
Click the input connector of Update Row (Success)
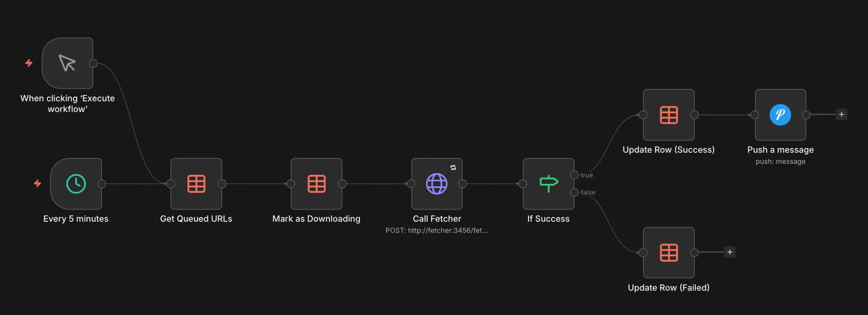coord(643,115)
